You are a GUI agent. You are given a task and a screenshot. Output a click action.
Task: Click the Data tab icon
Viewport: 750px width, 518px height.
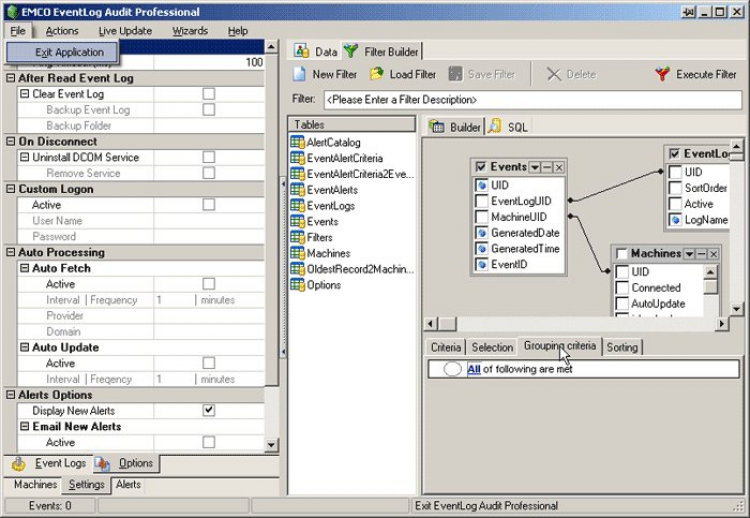tap(301, 51)
